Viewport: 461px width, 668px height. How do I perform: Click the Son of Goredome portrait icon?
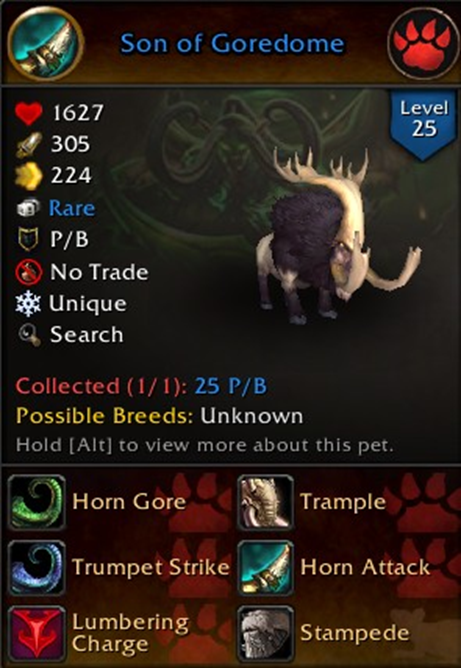[x=45, y=43]
